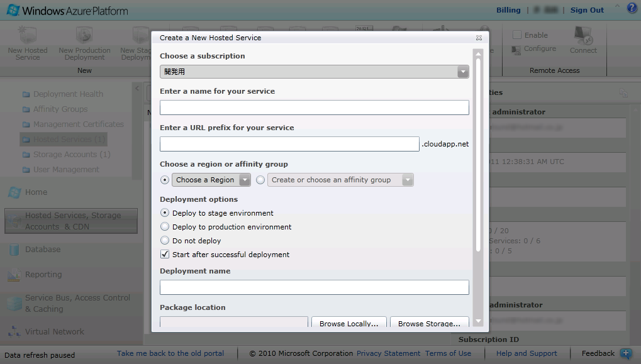This screenshot has width=641, height=364.
Task: Click the Affinity Groups folder icon
Action: [26, 109]
